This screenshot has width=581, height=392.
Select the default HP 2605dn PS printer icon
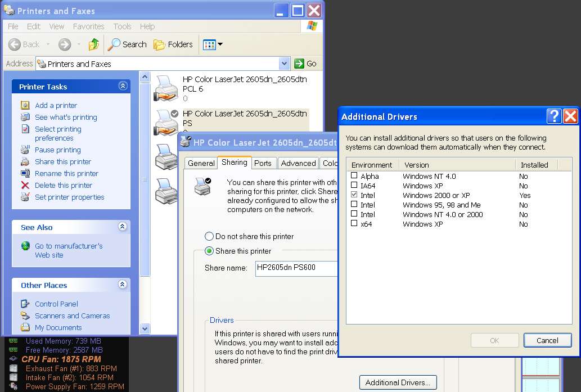click(165, 122)
